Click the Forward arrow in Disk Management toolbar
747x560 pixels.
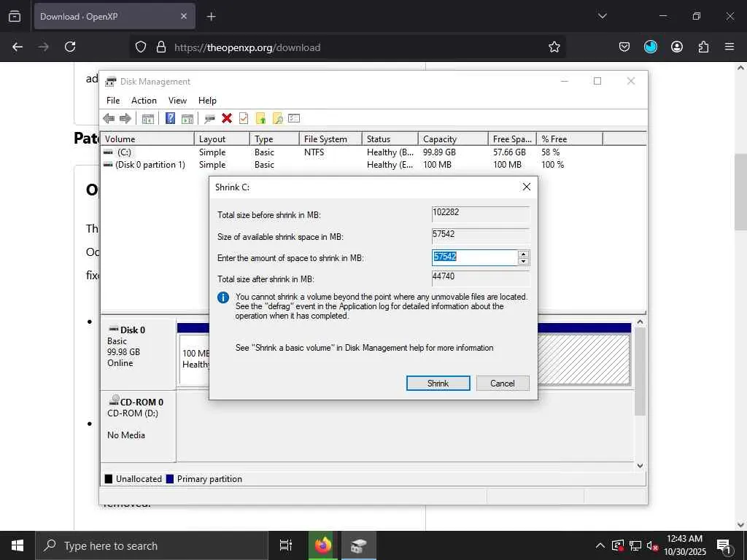(125, 119)
